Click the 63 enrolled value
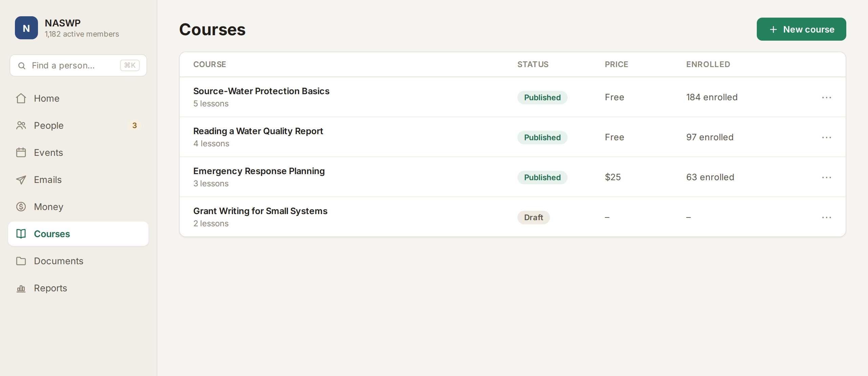 click(x=710, y=177)
